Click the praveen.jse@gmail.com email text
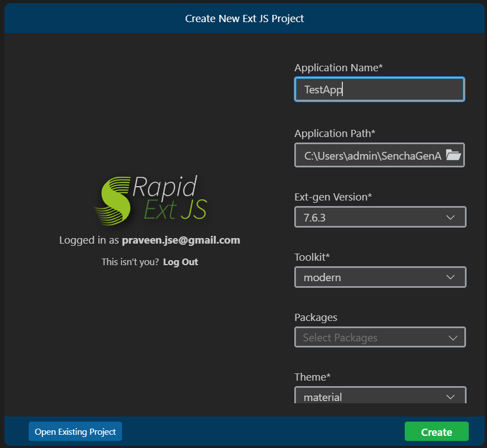 point(181,240)
